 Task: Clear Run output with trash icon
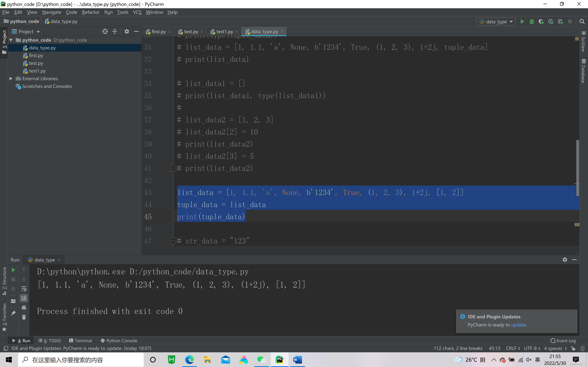(x=24, y=317)
